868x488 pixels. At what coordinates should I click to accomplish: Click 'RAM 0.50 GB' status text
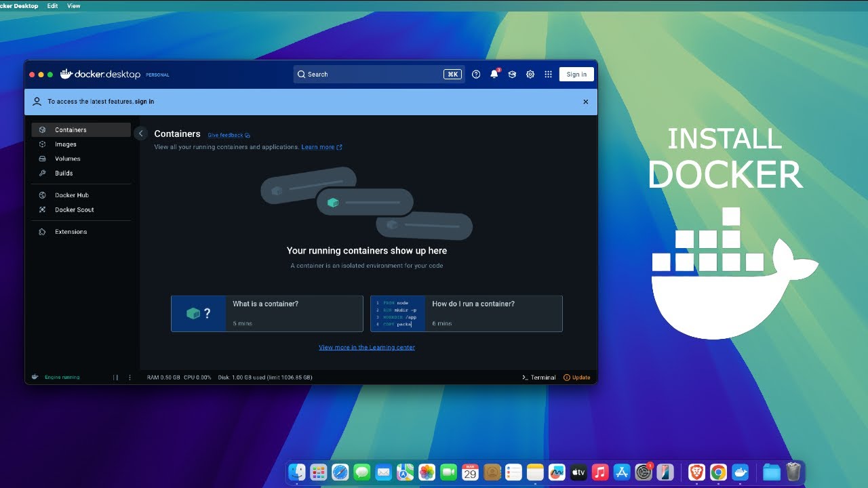point(162,378)
